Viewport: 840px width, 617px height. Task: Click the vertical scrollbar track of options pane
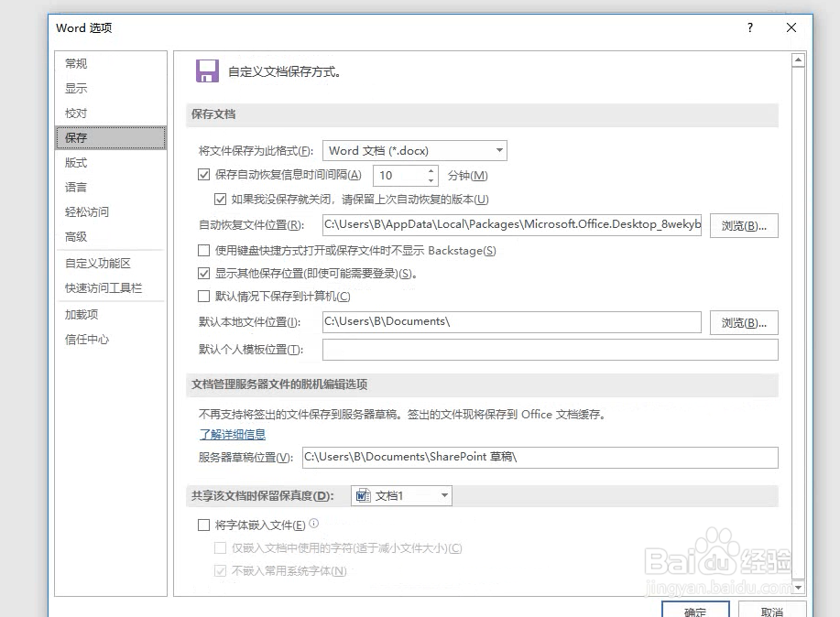pyautogui.click(x=798, y=323)
